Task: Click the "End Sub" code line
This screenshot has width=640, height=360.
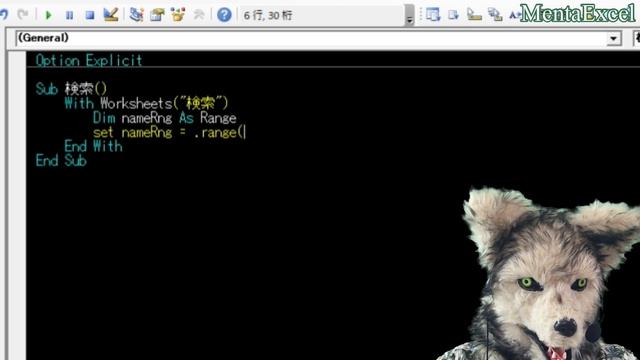Action: pos(61,160)
